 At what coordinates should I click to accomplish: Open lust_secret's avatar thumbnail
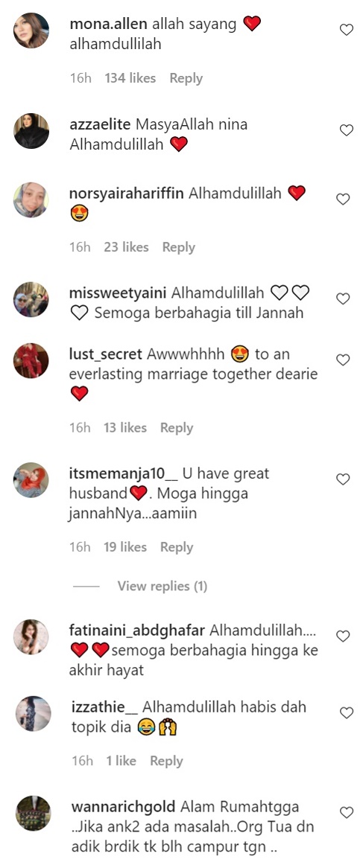(x=31, y=360)
